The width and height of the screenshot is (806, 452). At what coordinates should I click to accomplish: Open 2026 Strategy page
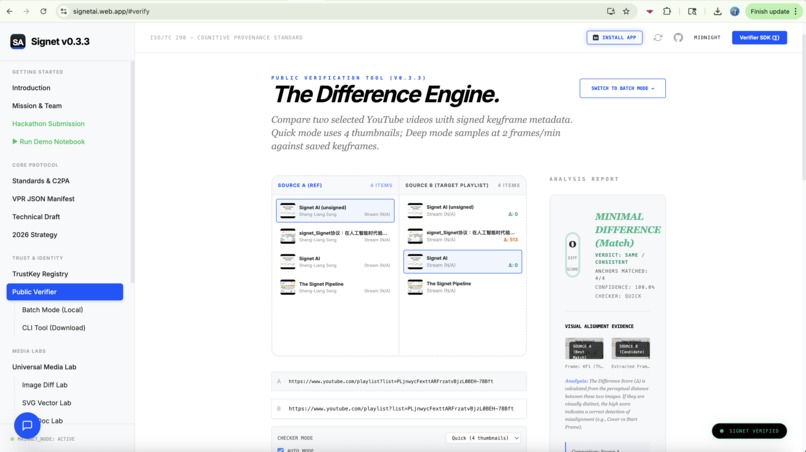tap(34, 235)
